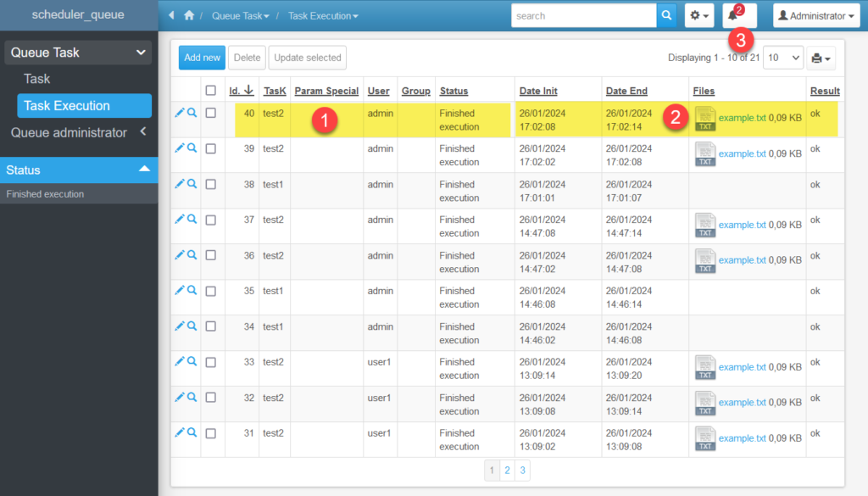The image size is (868, 496).
Task: Click the magnifier view icon for row 39
Action: (x=192, y=148)
